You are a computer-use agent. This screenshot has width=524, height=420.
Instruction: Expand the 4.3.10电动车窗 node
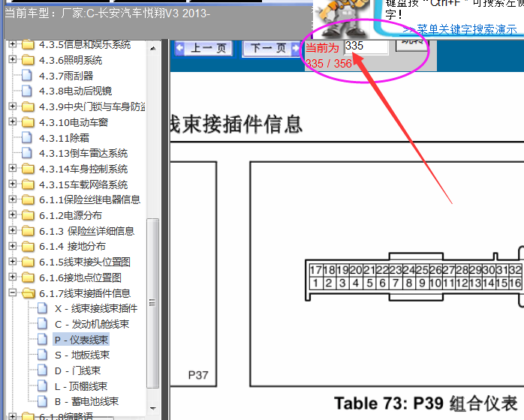click(12, 121)
